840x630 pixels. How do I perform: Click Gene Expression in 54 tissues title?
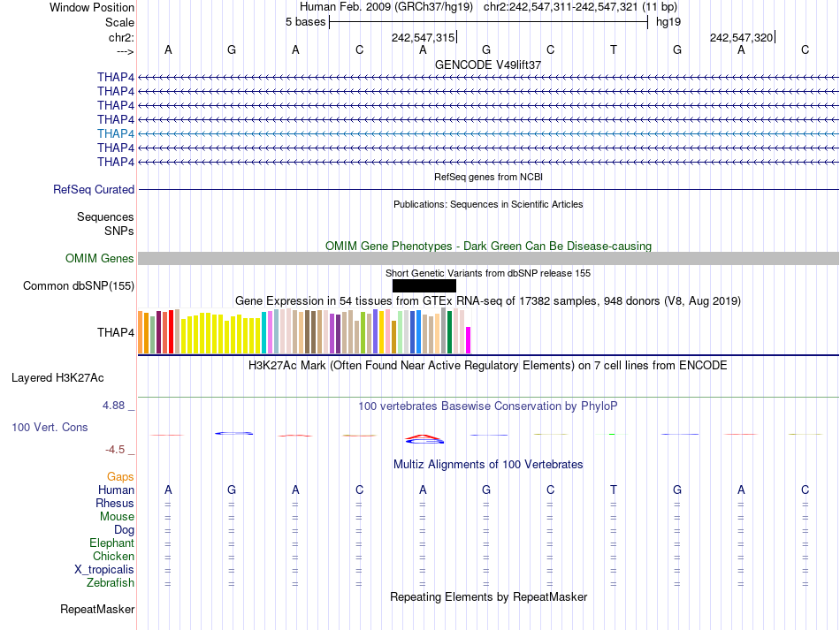pos(488,300)
